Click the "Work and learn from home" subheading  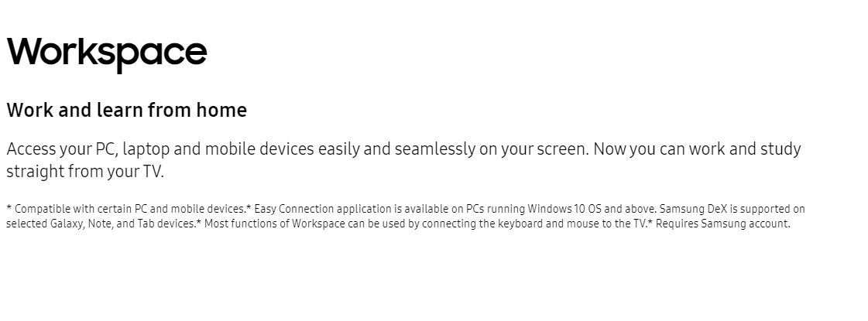(x=126, y=110)
